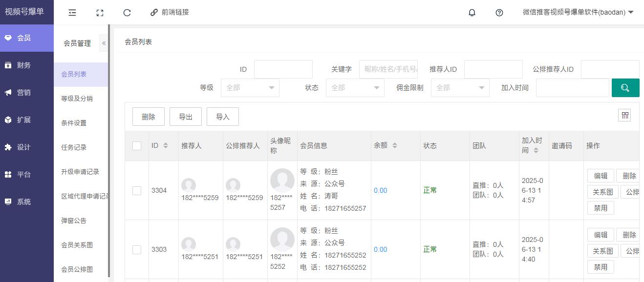The height and width of the screenshot is (282, 644).
Task: Check the box for member 3304
Action: point(137,190)
